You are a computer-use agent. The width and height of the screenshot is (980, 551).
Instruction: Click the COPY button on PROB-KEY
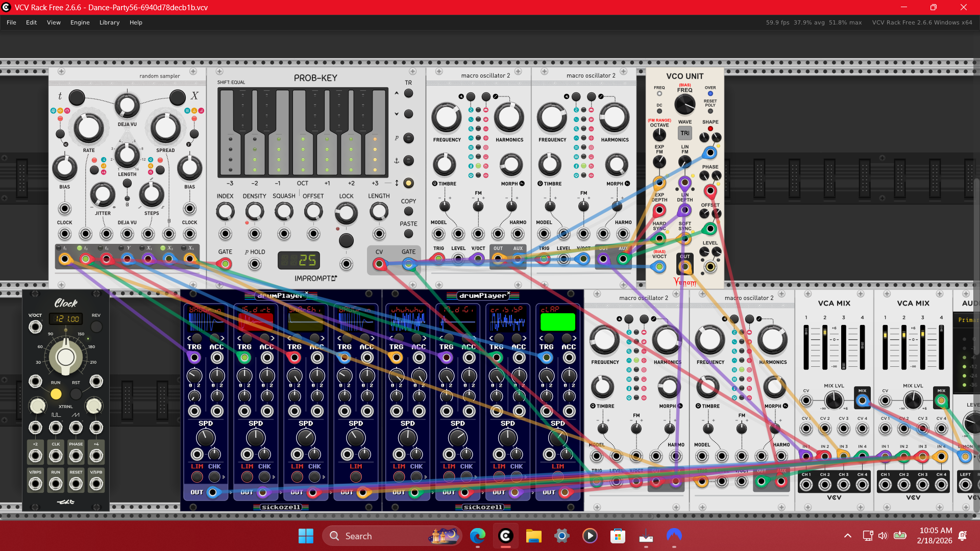tap(408, 211)
